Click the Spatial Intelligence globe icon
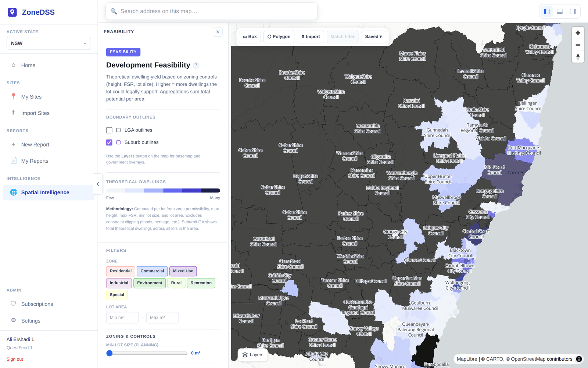The width and height of the screenshot is (588, 368). coord(14,192)
